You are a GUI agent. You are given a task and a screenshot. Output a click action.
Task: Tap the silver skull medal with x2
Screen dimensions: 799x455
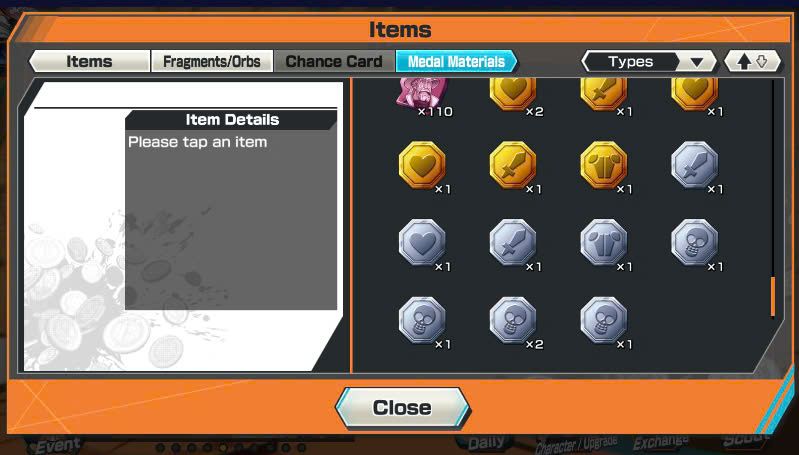point(513,320)
